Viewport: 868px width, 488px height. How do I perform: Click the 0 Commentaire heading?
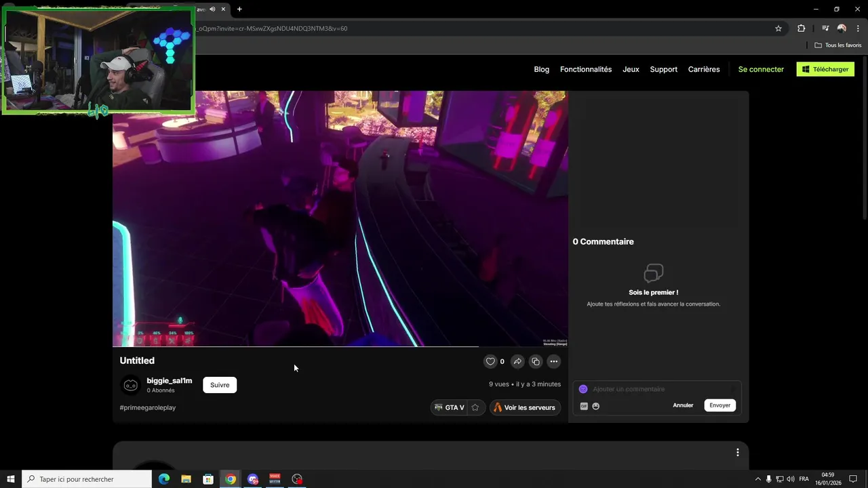[603, 241]
